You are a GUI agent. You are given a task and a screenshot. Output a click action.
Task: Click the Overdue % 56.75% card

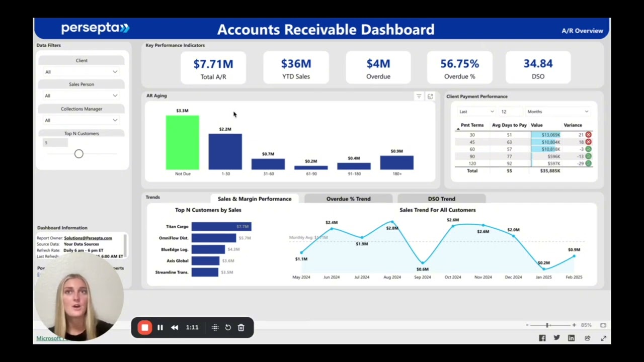(x=460, y=68)
